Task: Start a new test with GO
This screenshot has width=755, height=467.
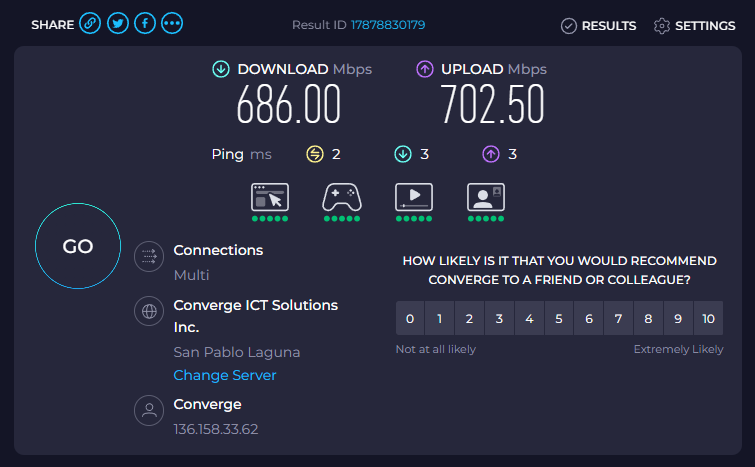Action: (78, 246)
